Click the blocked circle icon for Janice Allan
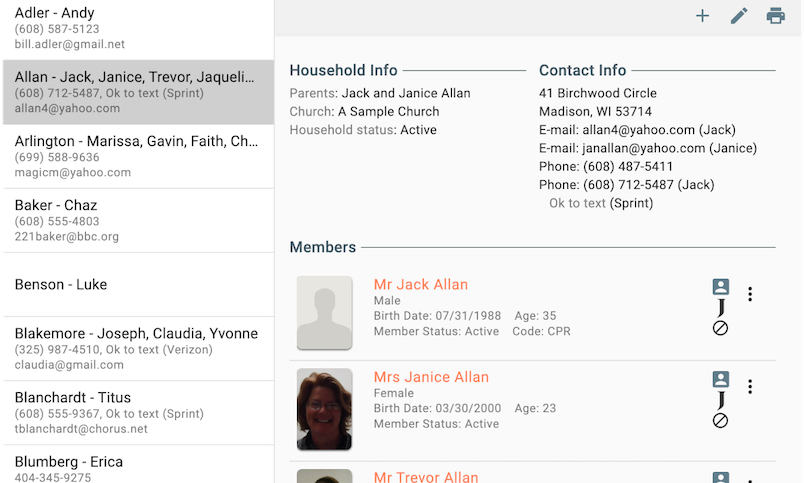The height and width of the screenshot is (483, 805). [720, 421]
